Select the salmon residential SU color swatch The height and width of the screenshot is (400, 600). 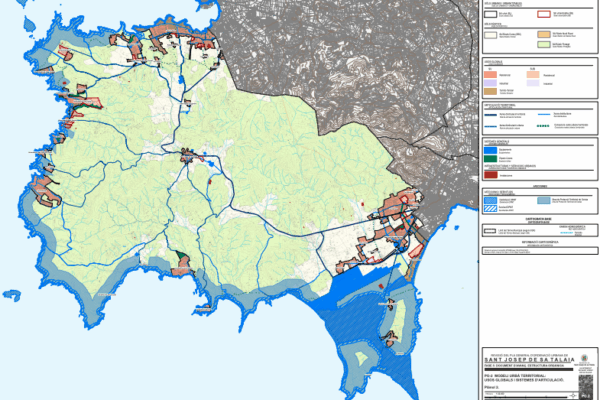click(491, 75)
